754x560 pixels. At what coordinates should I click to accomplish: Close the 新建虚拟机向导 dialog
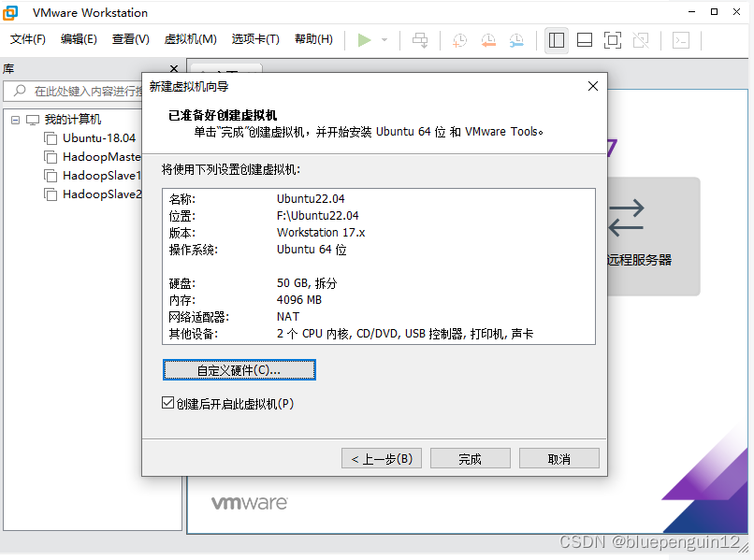593,86
